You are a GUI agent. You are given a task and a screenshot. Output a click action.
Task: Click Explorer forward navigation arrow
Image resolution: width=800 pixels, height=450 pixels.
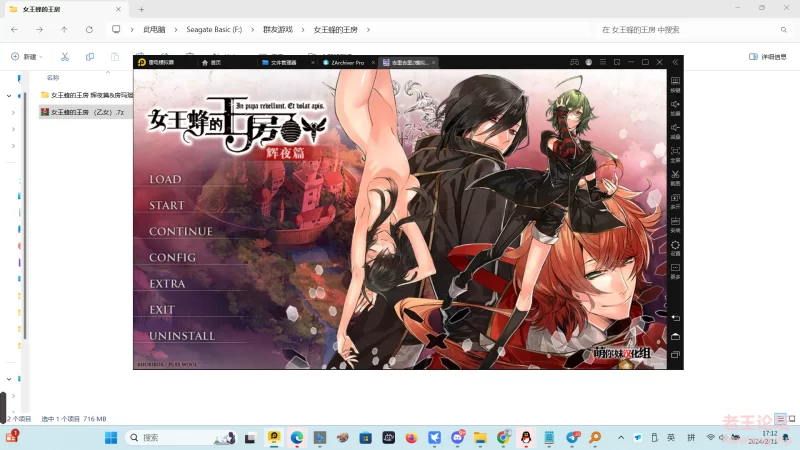coord(39,30)
